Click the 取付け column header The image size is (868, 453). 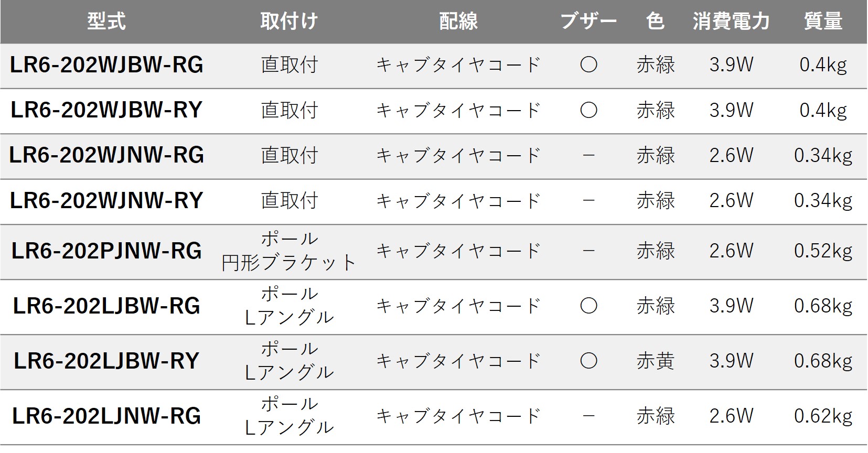[x=289, y=21]
